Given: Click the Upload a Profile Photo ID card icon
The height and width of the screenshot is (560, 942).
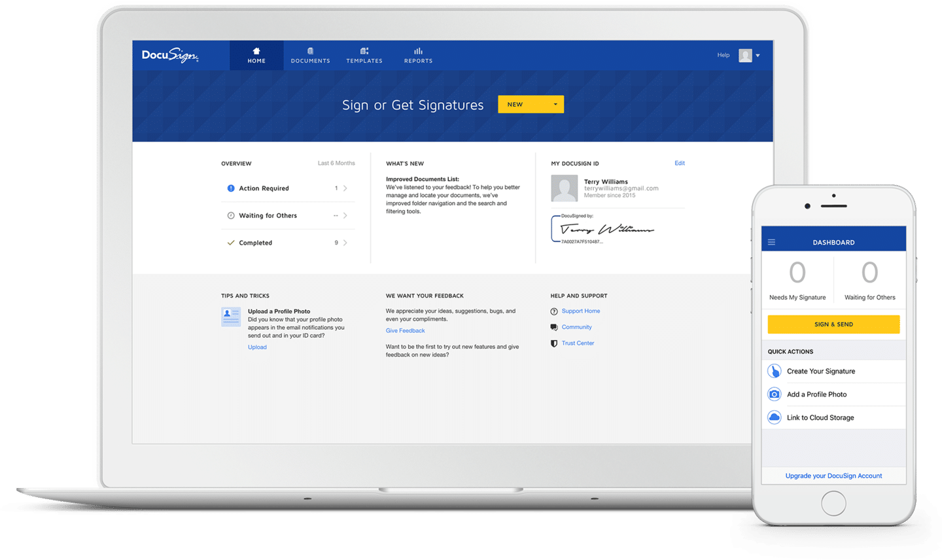Looking at the screenshot, I should tap(231, 317).
